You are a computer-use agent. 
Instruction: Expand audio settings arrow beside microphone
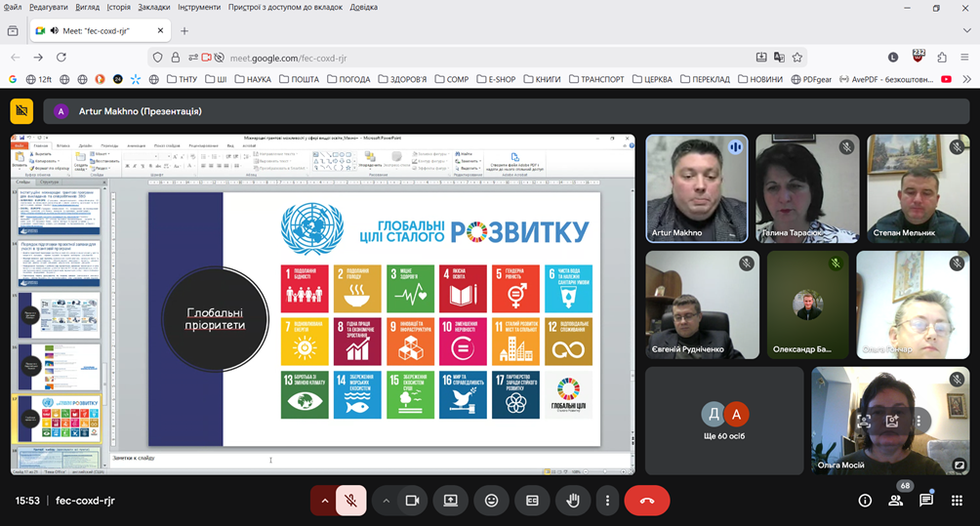[324, 501]
